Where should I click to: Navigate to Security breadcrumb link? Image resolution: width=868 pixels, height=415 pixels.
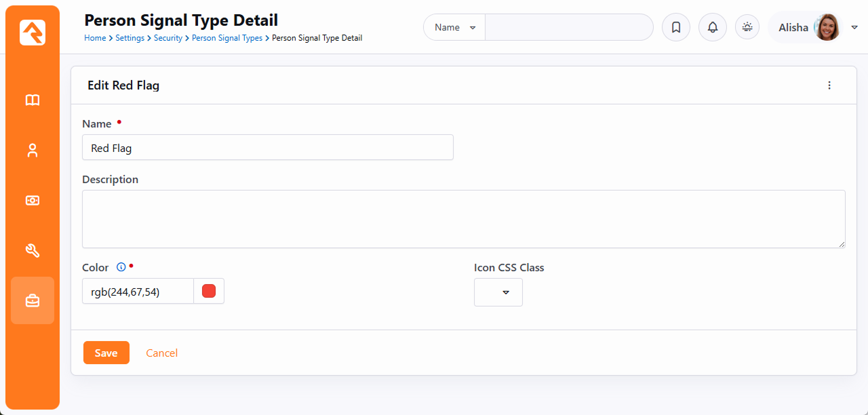pos(167,39)
